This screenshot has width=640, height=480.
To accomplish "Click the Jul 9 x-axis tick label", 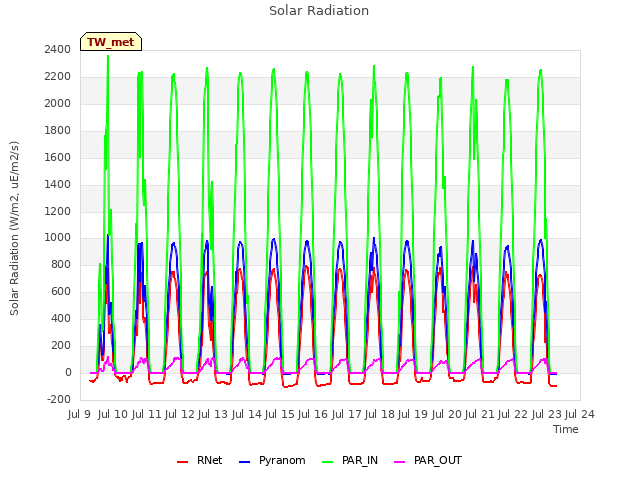I will click(79, 414).
